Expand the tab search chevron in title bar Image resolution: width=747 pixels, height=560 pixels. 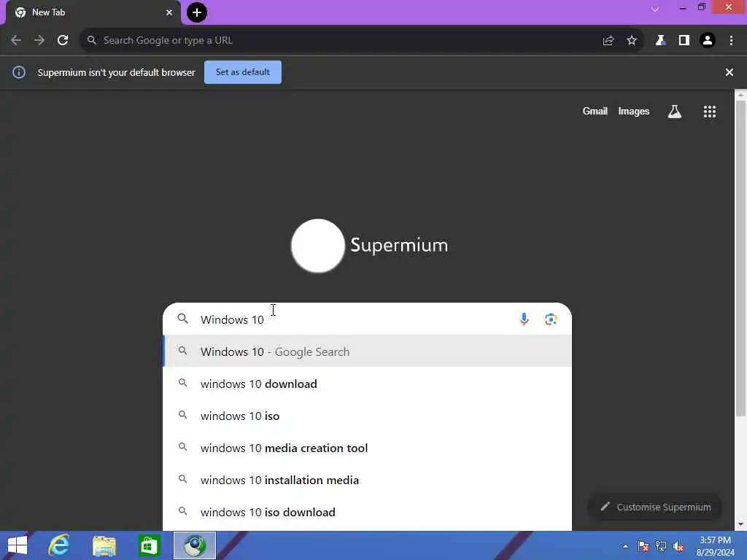[x=655, y=9]
